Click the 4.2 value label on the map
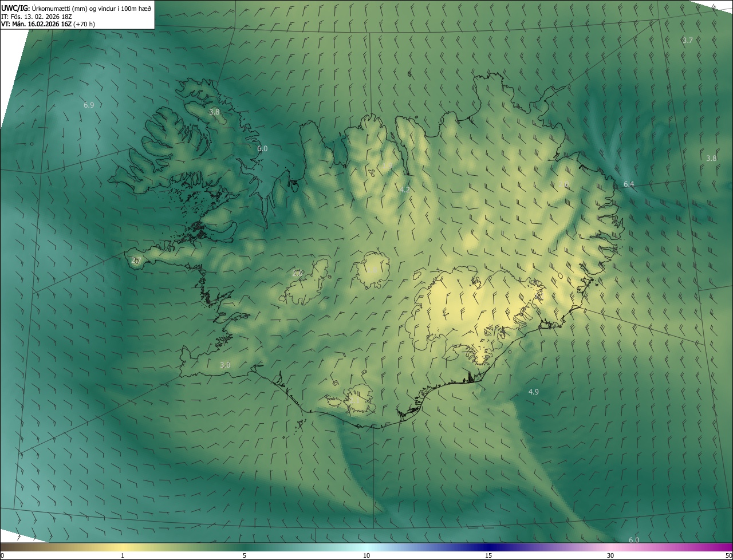The image size is (733, 560). [x=405, y=190]
